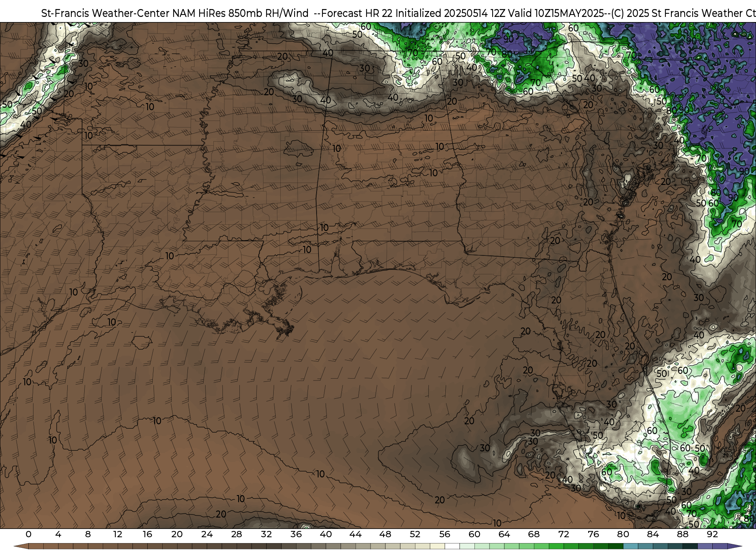Click the colorbar tick label 72
This screenshot has height=551, width=756.
tap(563, 534)
